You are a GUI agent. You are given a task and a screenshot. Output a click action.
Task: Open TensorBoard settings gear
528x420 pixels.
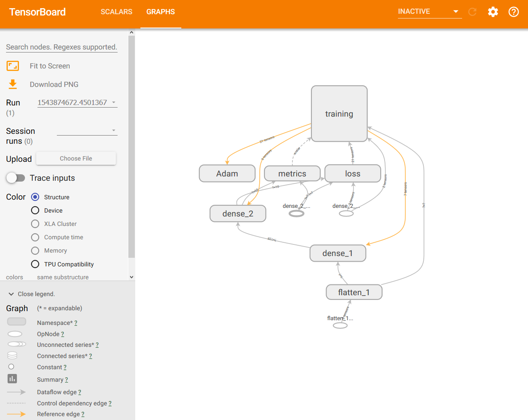coord(493,12)
